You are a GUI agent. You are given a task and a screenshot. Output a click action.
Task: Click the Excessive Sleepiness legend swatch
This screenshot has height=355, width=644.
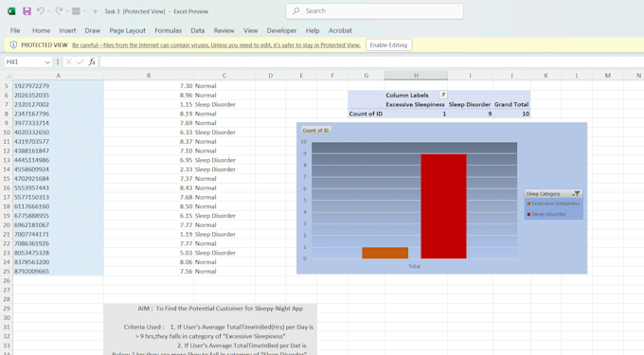528,204
